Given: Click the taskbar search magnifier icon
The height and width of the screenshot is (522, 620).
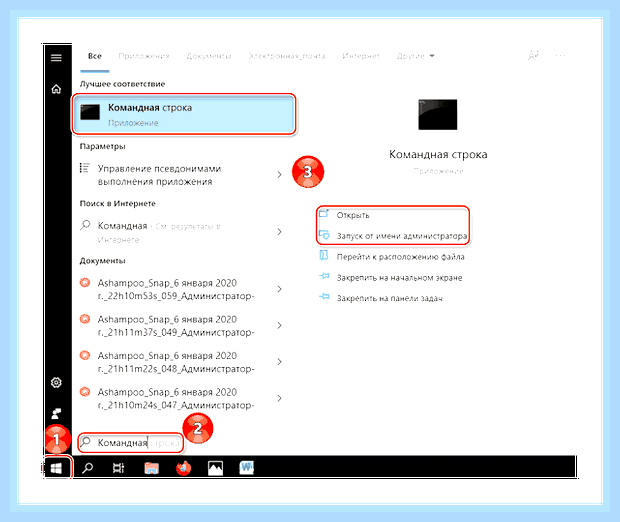Looking at the screenshot, I should (x=87, y=469).
